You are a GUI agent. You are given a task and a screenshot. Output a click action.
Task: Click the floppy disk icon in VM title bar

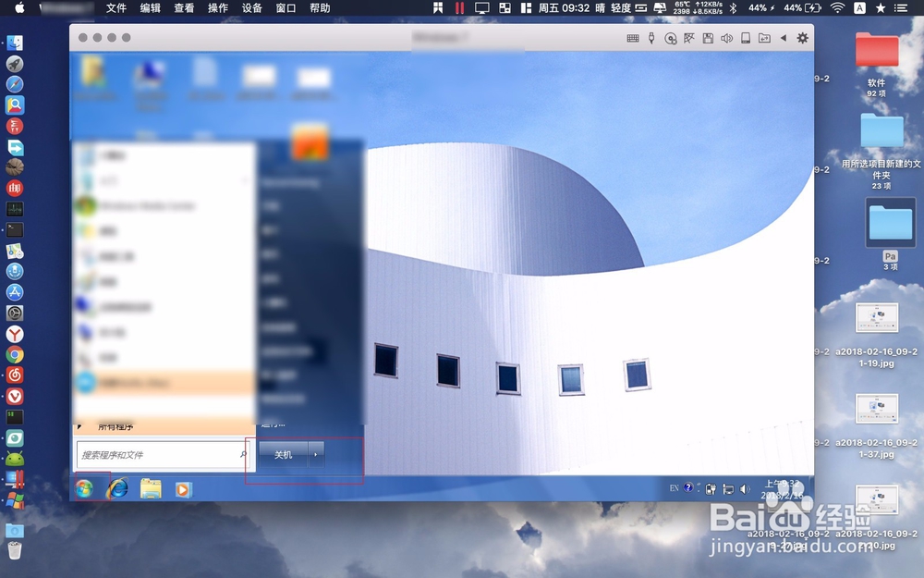(708, 38)
